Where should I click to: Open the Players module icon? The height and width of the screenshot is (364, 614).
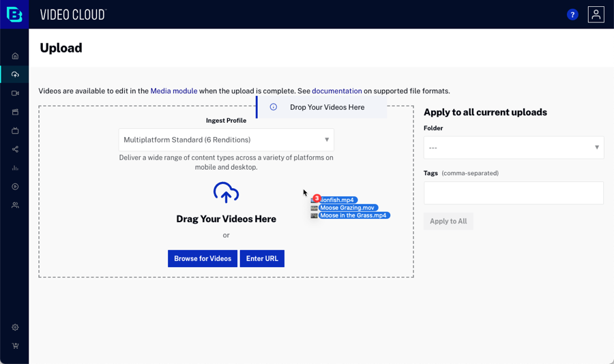[x=15, y=186]
